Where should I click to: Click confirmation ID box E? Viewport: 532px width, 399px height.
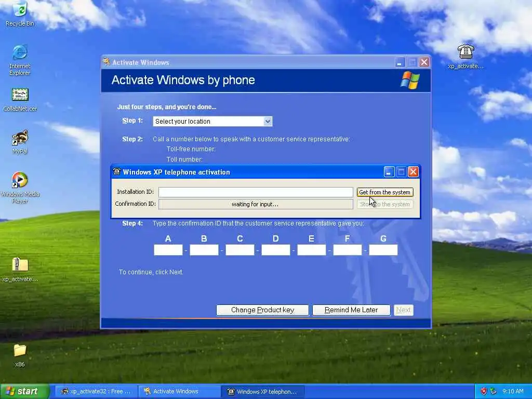(312, 250)
